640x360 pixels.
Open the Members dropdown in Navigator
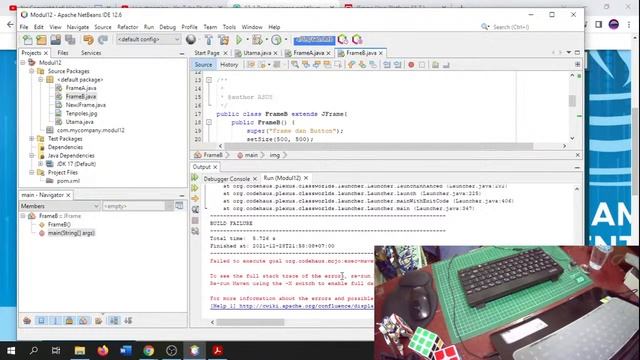[60, 206]
